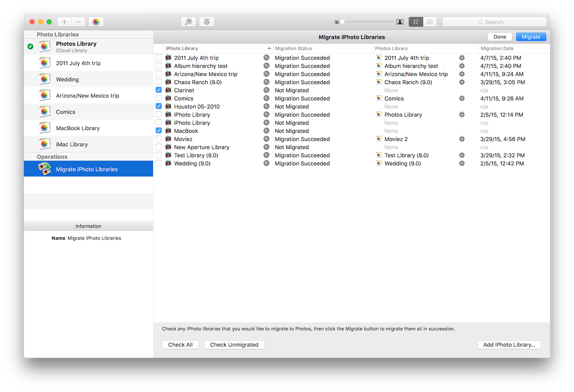This screenshot has height=392, width=574.
Task: Click the Search field
Action: 494,22
